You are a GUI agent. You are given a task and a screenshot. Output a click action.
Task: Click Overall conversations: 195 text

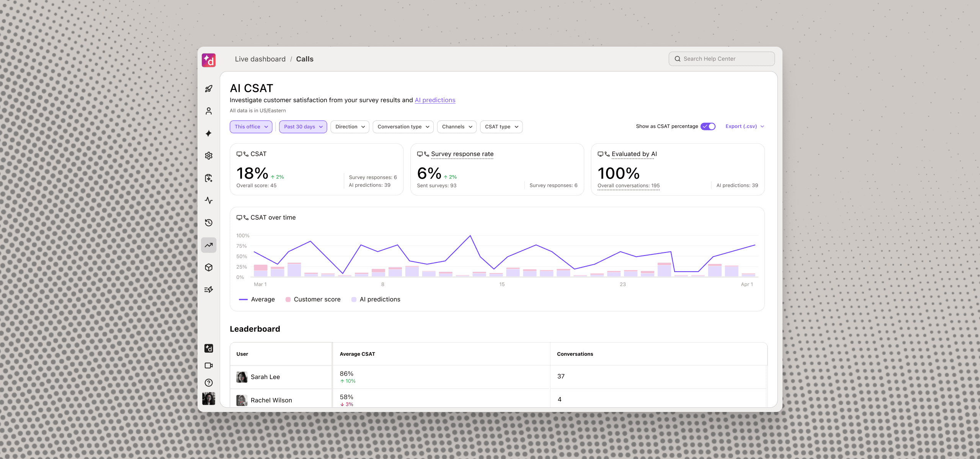coord(629,186)
